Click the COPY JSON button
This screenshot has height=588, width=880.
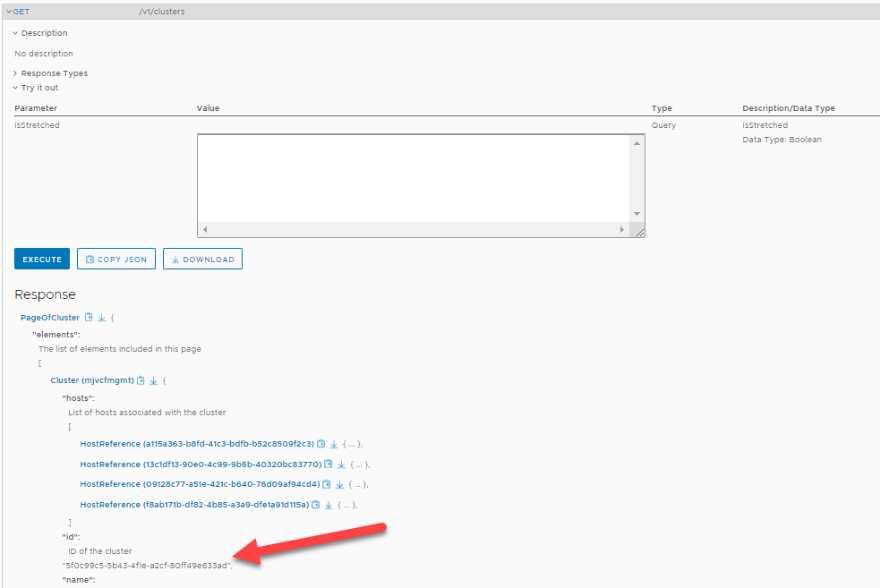click(x=116, y=260)
